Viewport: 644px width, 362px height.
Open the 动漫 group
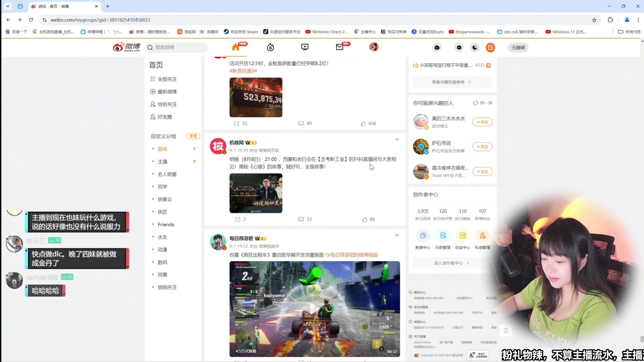[162, 250]
